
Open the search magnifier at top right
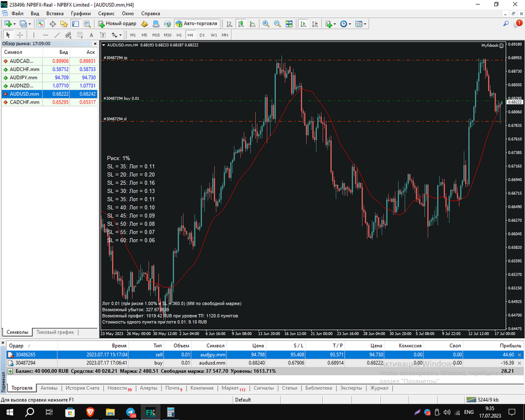(506, 24)
